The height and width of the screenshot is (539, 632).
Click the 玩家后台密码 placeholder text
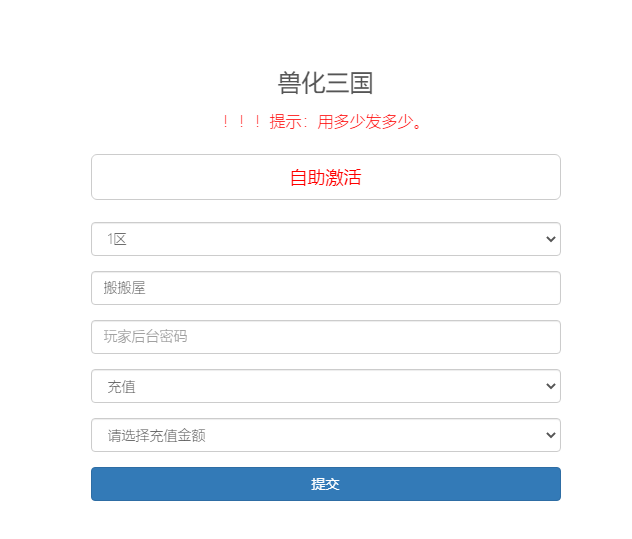pos(146,337)
